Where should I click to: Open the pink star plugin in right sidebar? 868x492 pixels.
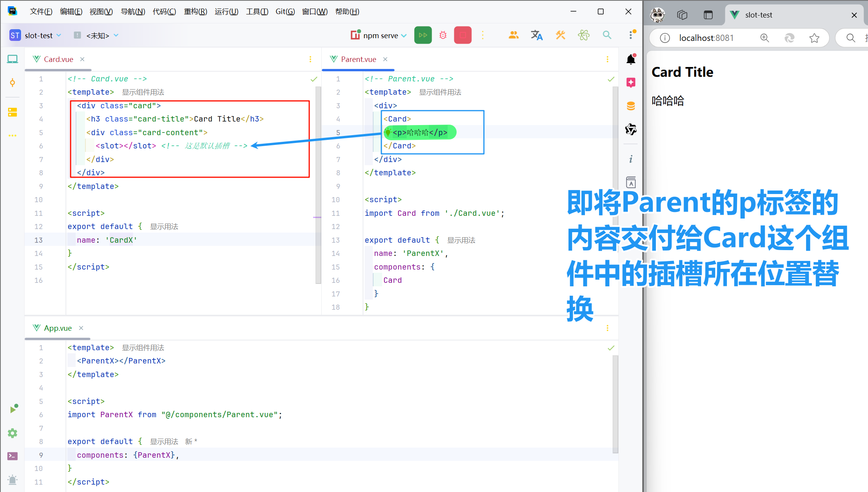[631, 83]
